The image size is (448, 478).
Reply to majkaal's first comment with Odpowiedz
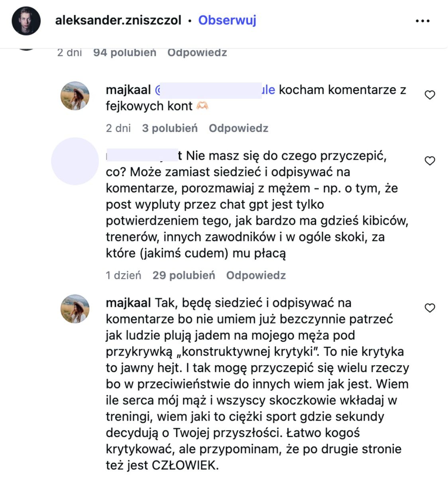[x=238, y=128]
